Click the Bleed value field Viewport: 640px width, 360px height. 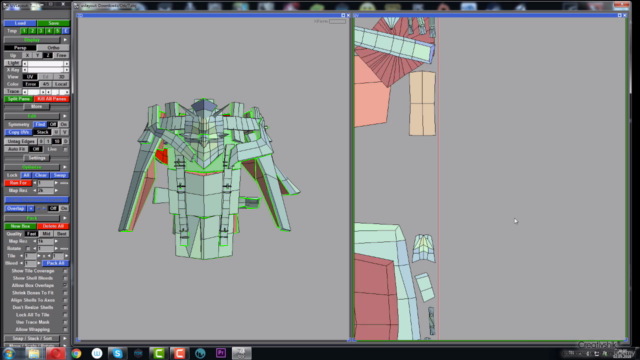click(x=30, y=263)
